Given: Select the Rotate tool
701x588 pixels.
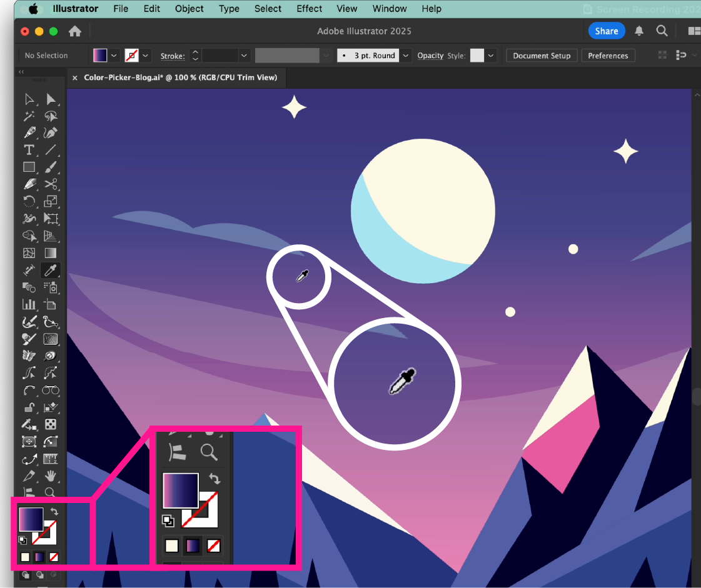Looking at the screenshot, I should point(29,201).
